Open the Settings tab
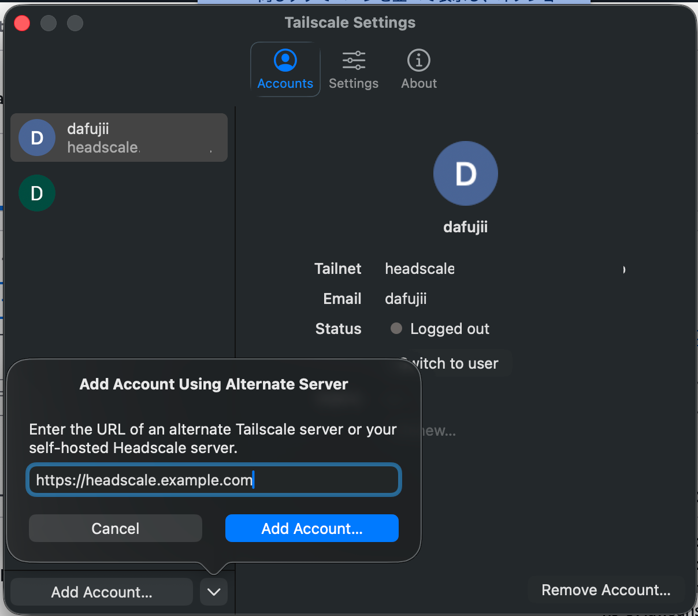698x616 pixels. [x=354, y=69]
